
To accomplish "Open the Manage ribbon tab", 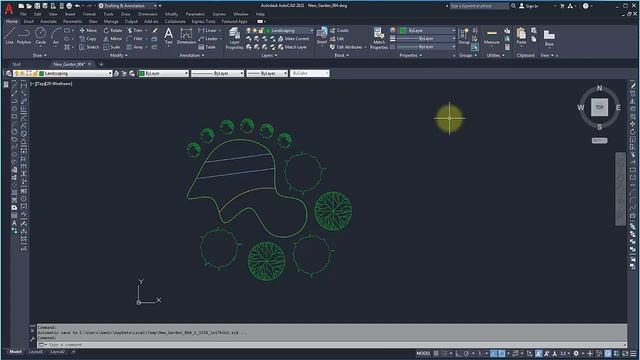I will 111,21.
